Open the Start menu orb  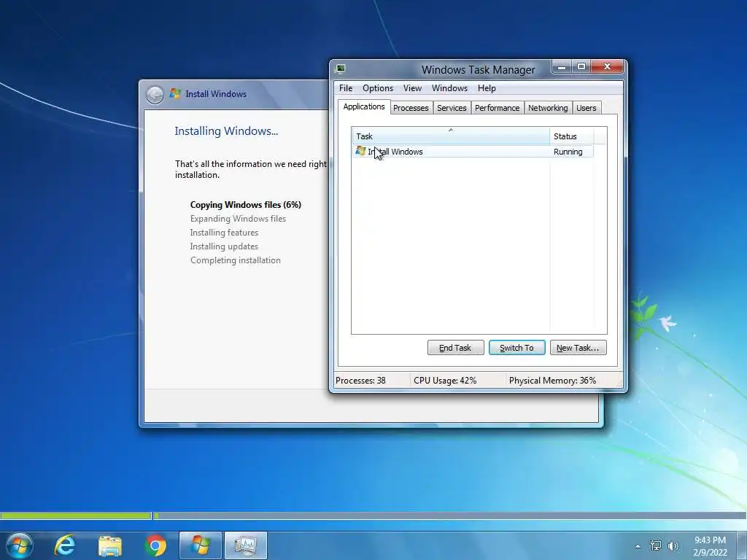[x=20, y=545]
